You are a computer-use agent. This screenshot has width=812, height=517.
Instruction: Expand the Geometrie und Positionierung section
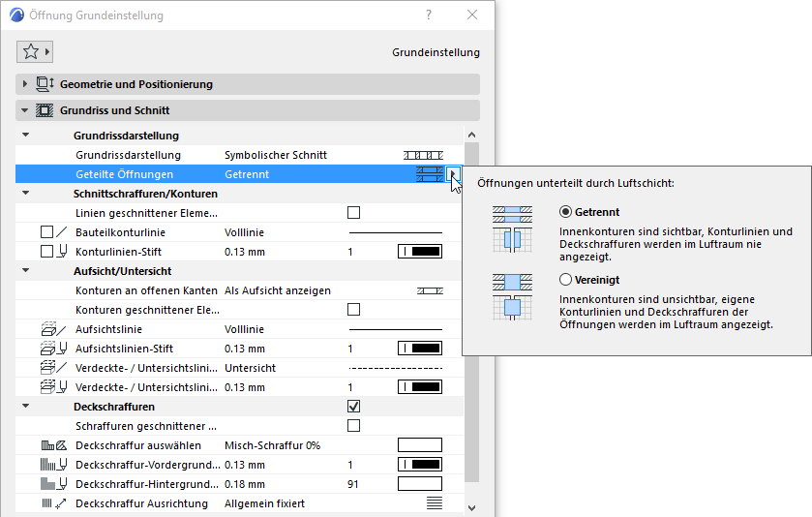click(24, 84)
